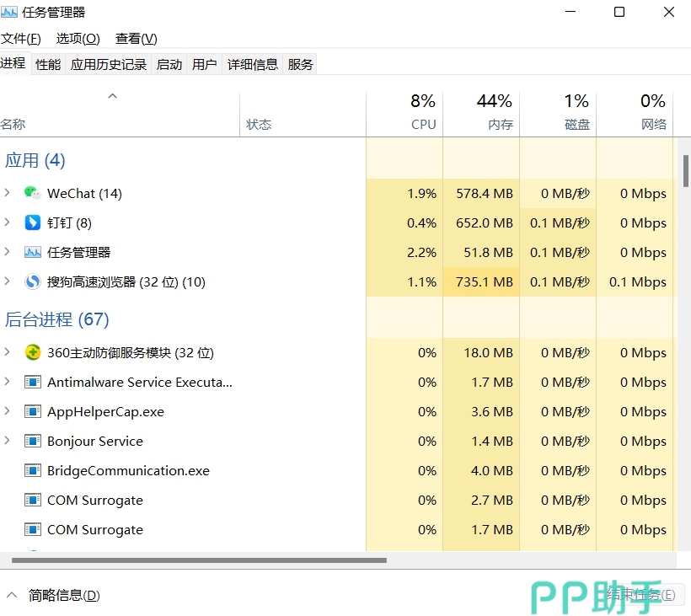Click the Sogou browser (搜狗高速浏览器) icon
Viewport: 691px width, 616px height.
click(32, 281)
